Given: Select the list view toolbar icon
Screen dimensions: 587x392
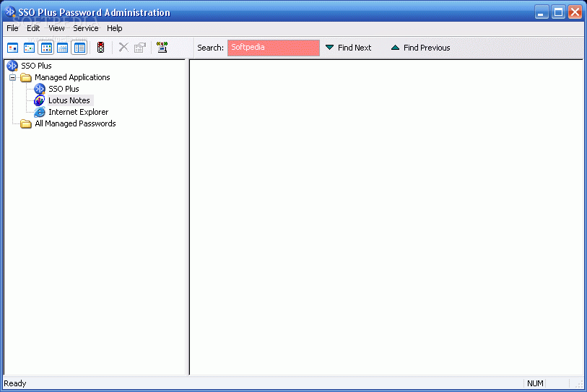Looking at the screenshot, I should tap(46, 48).
